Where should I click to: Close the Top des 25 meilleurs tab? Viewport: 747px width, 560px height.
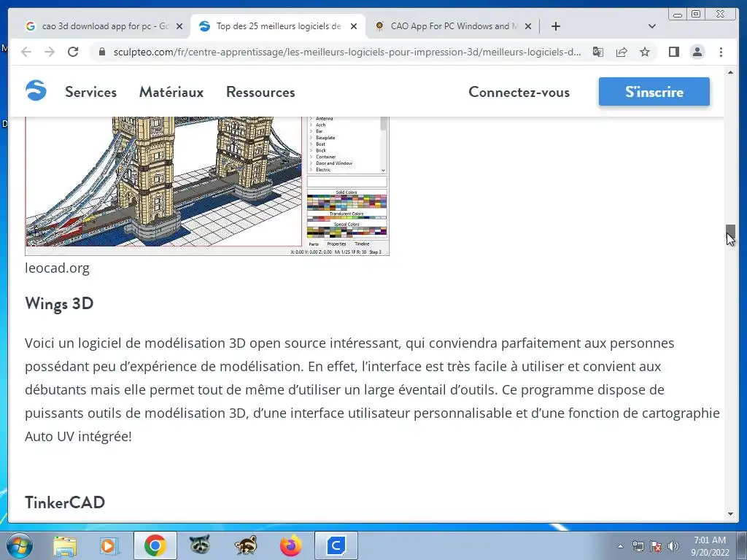pos(354,26)
